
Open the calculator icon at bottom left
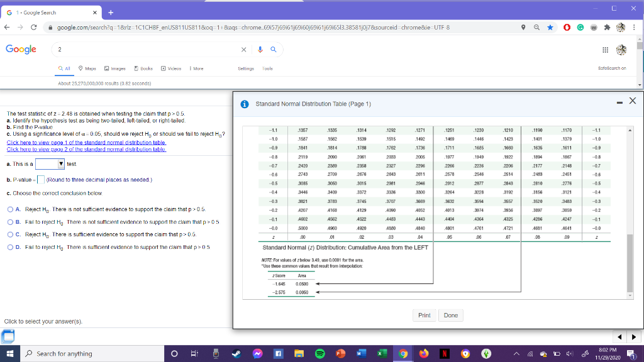(x=8, y=336)
